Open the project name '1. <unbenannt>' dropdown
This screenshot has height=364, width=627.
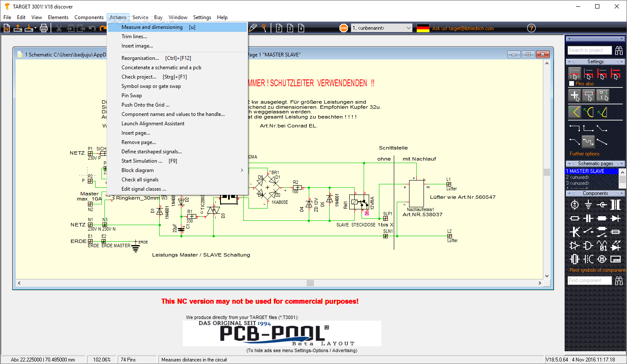pos(381,28)
